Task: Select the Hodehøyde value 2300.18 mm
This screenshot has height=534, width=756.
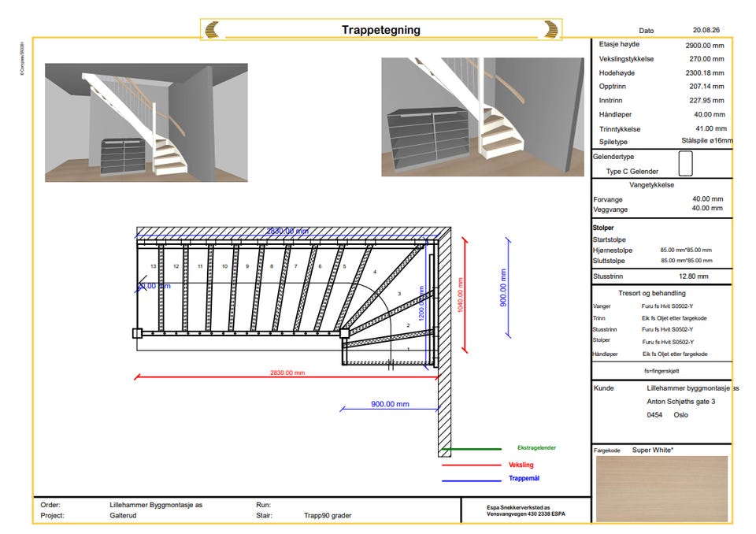Action: (x=704, y=72)
